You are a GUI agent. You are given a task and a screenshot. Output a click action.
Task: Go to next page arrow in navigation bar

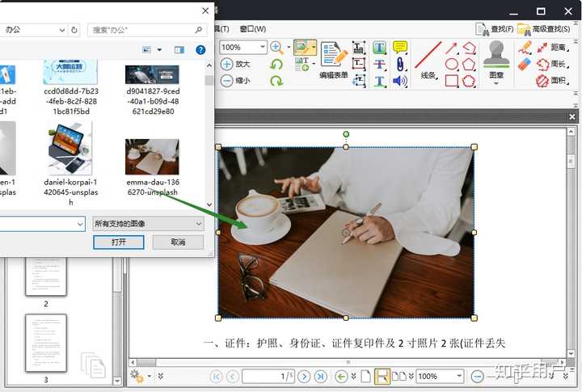(304, 377)
